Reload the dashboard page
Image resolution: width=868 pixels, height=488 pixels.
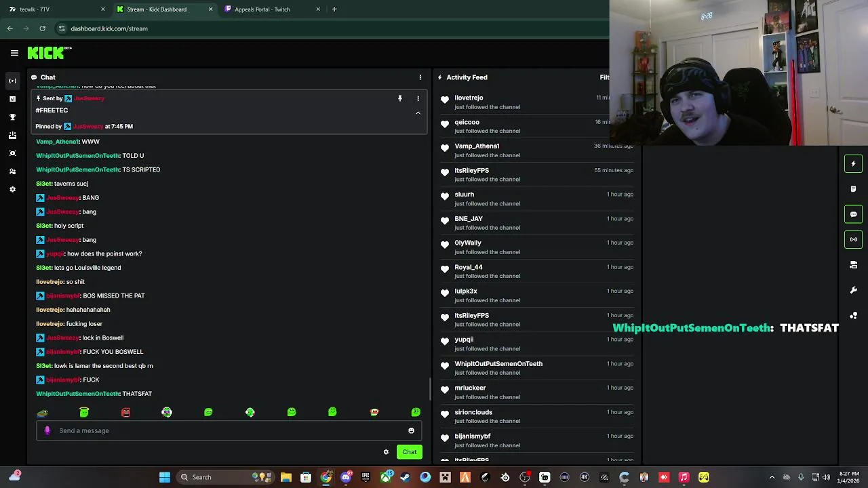point(43,28)
